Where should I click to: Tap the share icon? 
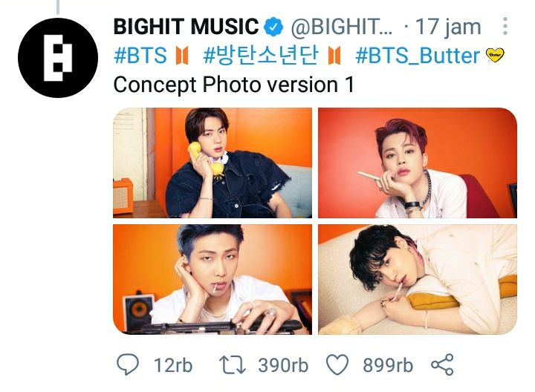(442, 365)
